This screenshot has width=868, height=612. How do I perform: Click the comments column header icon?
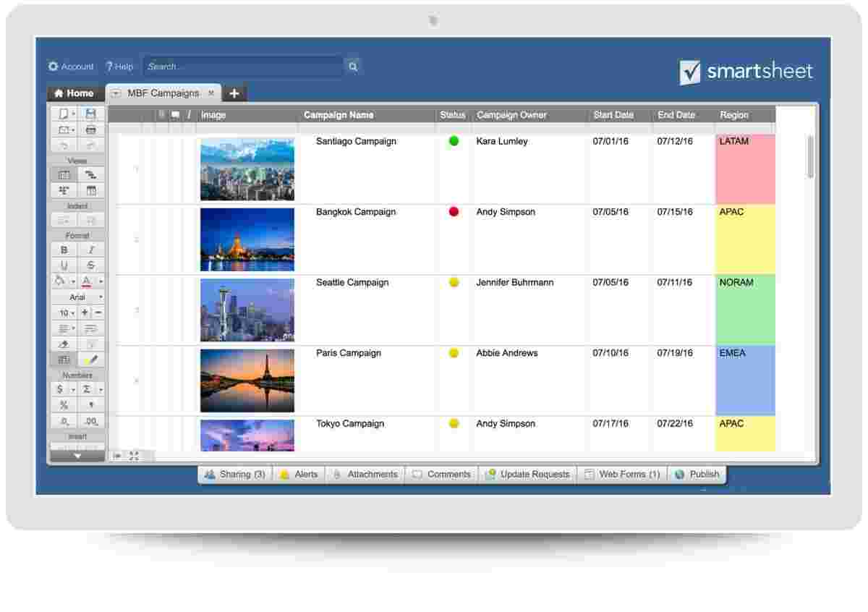click(x=175, y=114)
